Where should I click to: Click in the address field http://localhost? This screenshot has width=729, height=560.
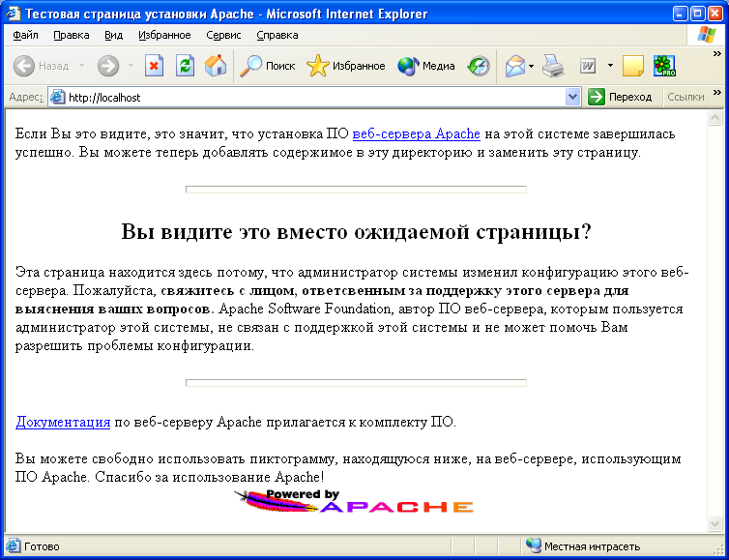click(306, 98)
